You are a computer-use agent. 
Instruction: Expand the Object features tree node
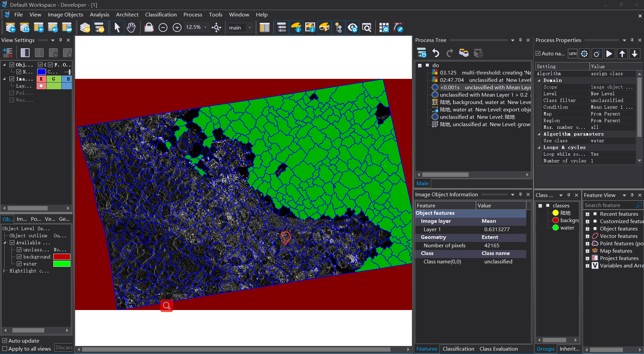coord(587,229)
